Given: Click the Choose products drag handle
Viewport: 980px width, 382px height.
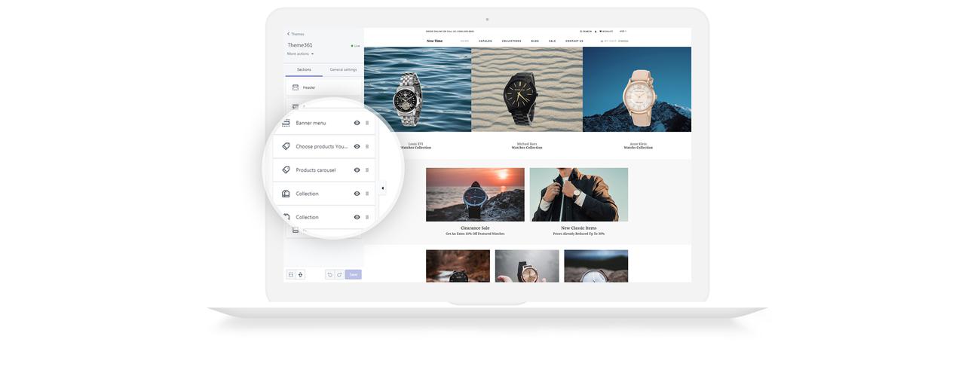Looking at the screenshot, I should tap(367, 146).
